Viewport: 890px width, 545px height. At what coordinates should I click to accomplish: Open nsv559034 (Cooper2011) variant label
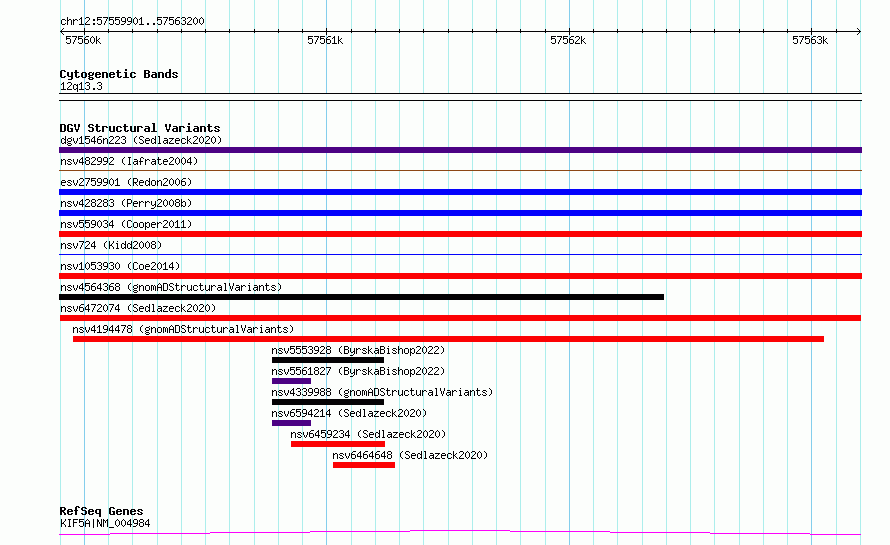pyautogui.click(x=126, y=224)
